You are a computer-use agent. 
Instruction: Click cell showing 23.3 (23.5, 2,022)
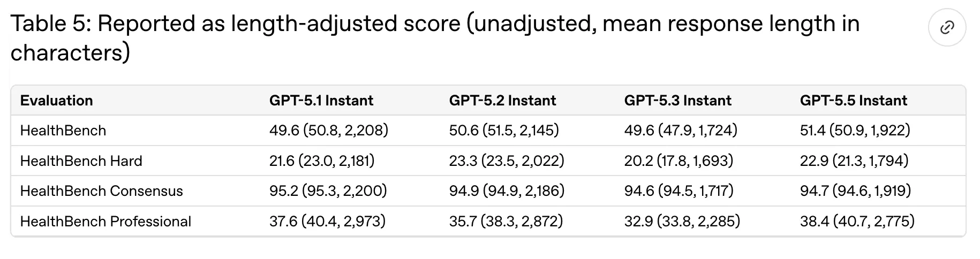click(507, 161)
